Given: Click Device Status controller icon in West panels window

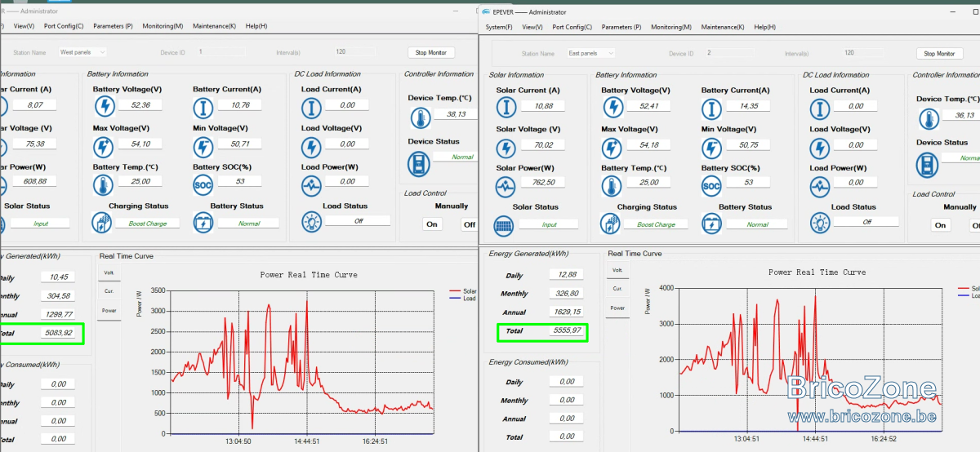Looking at the screenshot, I should (418, 163).
